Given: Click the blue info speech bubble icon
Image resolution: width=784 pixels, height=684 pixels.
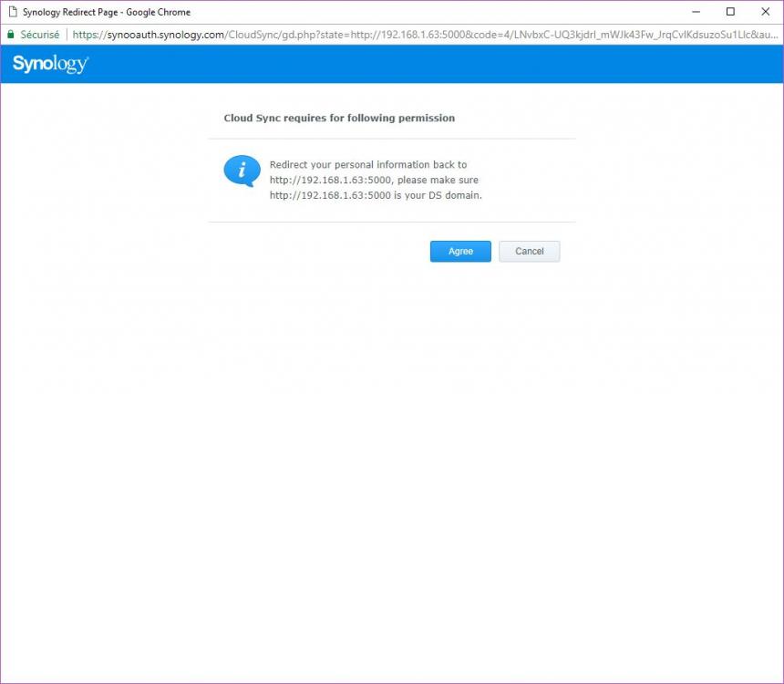Looking at the screenshot, I should tap(242, 171).
